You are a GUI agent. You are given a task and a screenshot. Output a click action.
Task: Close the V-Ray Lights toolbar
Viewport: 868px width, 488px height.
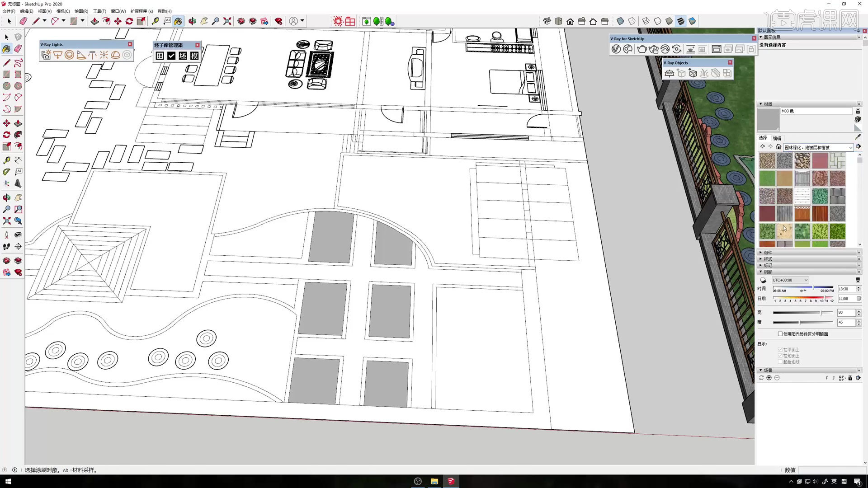(130, 44)
